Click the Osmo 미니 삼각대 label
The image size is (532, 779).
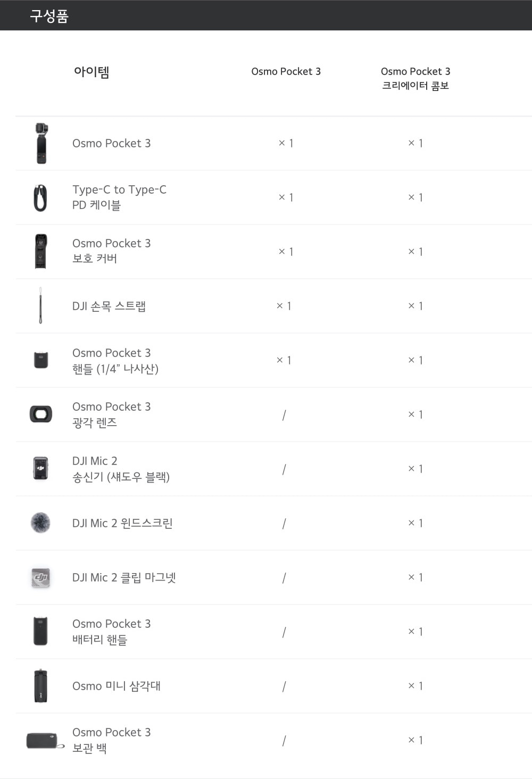click(x=116, y=686)
